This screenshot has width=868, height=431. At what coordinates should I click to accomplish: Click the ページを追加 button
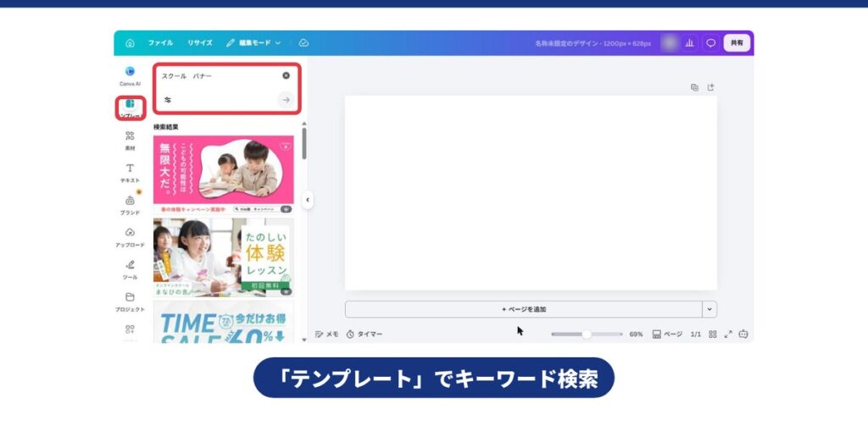(x=524, y=309)
